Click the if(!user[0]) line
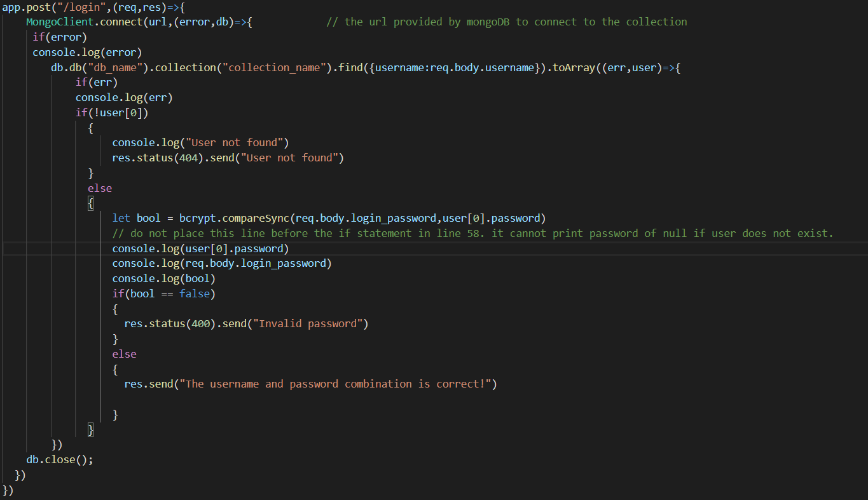The image size is (868, 500). coord(112,112)
